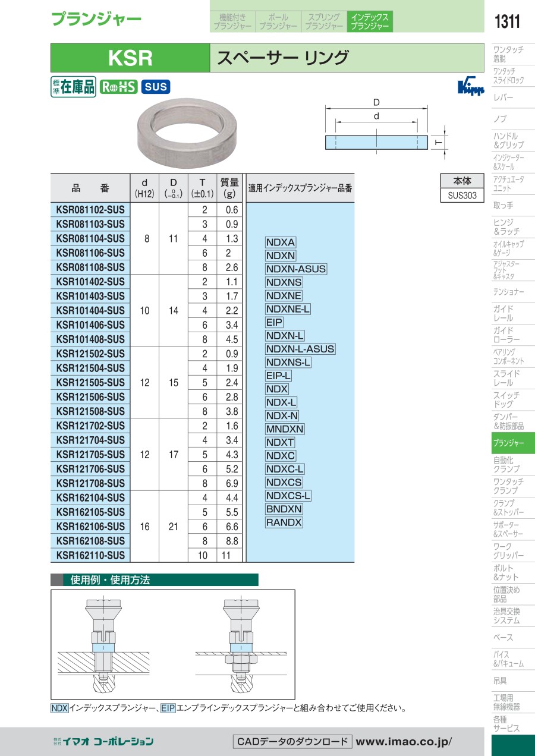Click CADデータのダウンロード button
Viewport: 535px width, 756px height.
click(291, 741)
